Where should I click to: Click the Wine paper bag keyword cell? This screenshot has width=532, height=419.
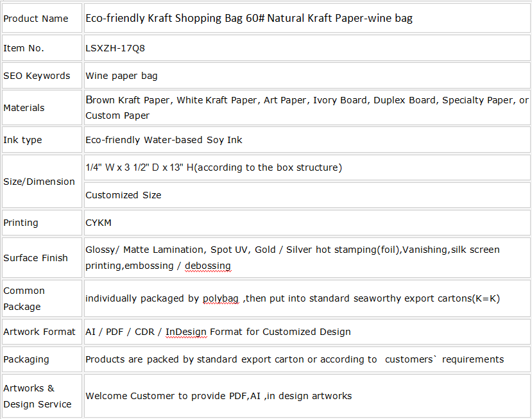click(x=307, y=76)
